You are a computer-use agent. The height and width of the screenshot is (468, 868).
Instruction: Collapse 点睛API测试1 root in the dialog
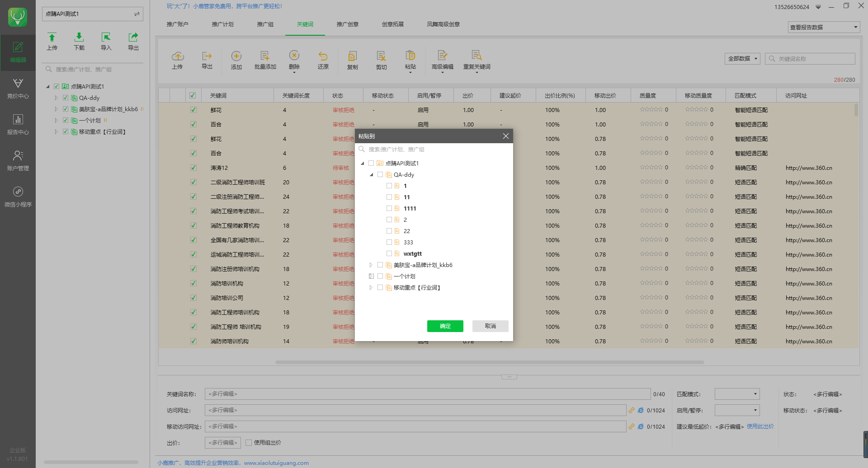[363, 164]
